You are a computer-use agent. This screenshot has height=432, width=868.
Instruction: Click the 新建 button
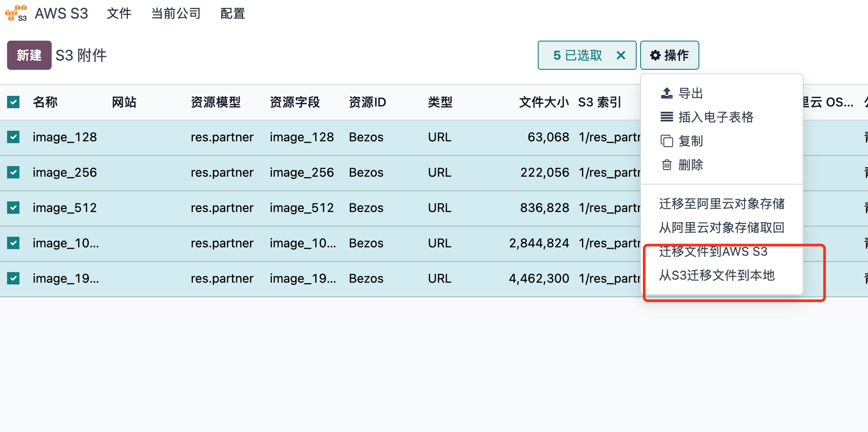tap(29, 55)
